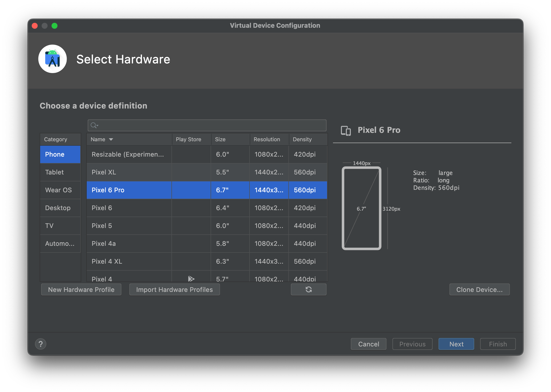The image size is (551, 392).
Task: Click the Name column sort arrow
Action: pyautogui.click(x=111, y=140)
